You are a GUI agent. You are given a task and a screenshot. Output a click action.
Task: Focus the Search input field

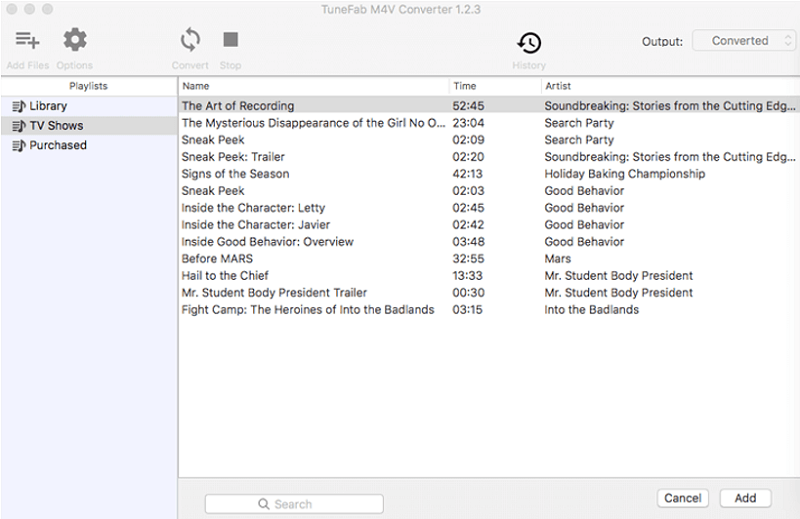[x=294, y=504]
